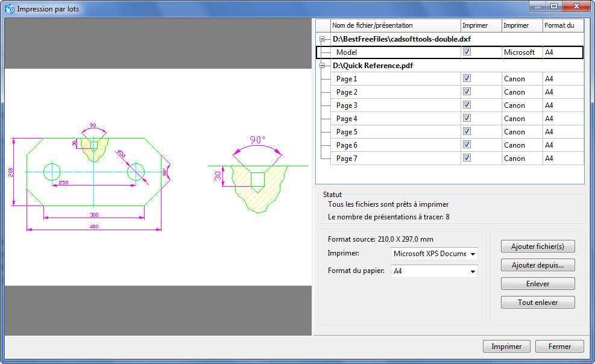The width and height of the screenshot is (595, 364).
Task: Click the Enlever button
Action: point(538,284)
